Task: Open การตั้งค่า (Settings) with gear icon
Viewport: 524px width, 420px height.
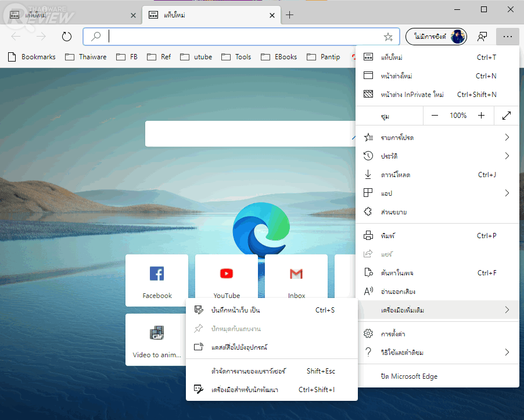Action: 393,334
